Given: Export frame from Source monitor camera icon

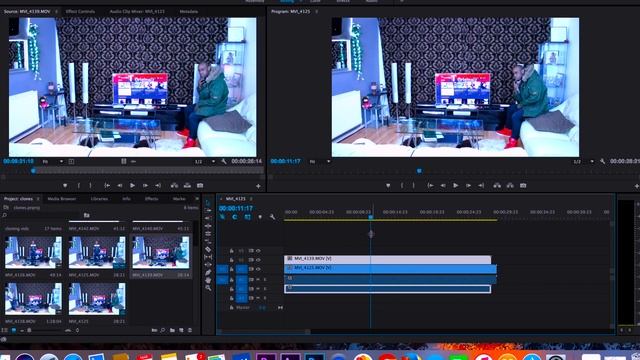Looking at the screenshot, I should click(200, 185).
